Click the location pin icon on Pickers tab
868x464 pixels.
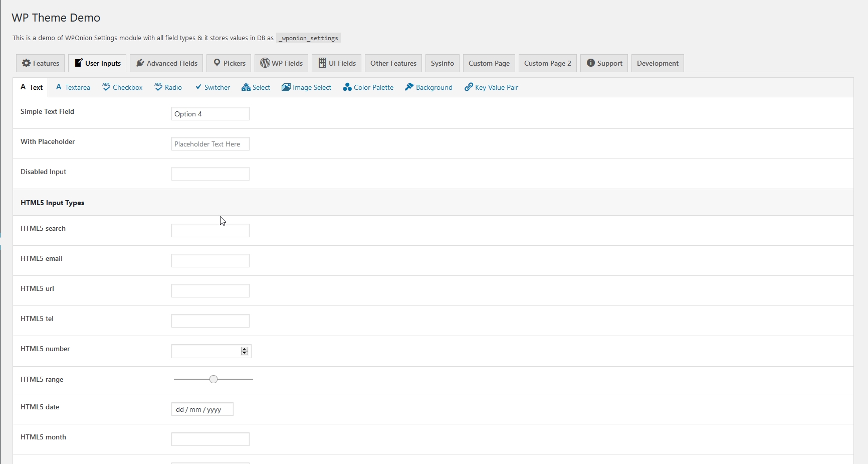[x=217, y=63]
